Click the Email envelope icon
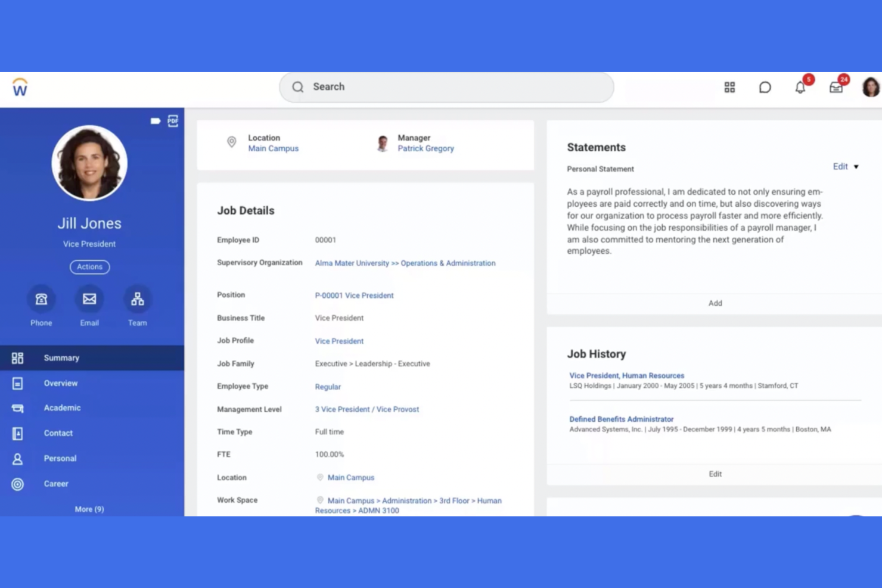The width and height of the screenshot is (882, 588). click(x=89, y=299)
